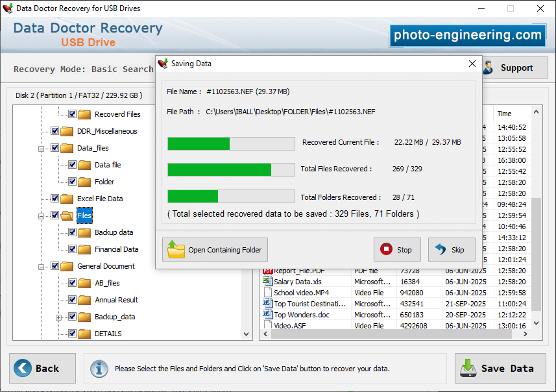Collapse the General Document tree node
556x392 pixels.
click(41, 267)
